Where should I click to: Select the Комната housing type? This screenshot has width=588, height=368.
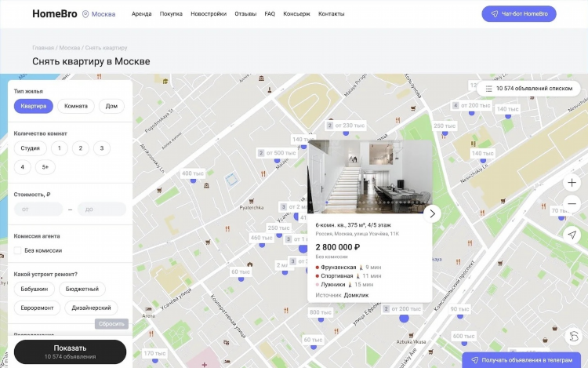coord(76,106)
